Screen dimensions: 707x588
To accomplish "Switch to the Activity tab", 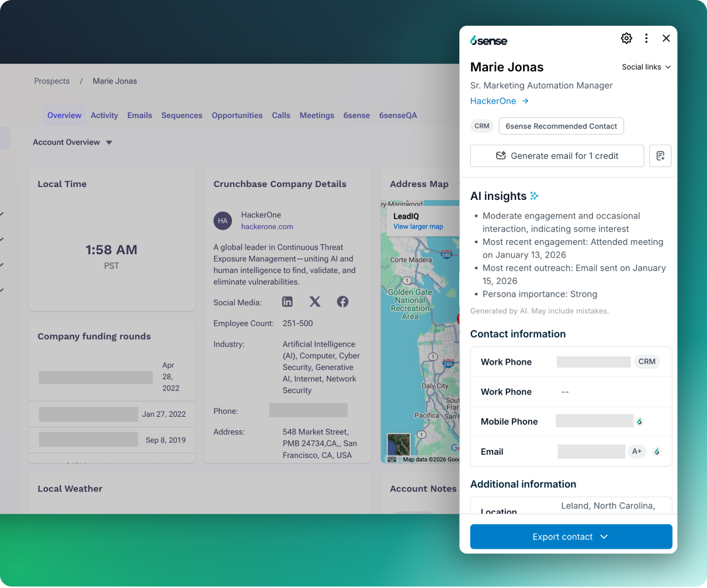I will click(x=104, y=115).
